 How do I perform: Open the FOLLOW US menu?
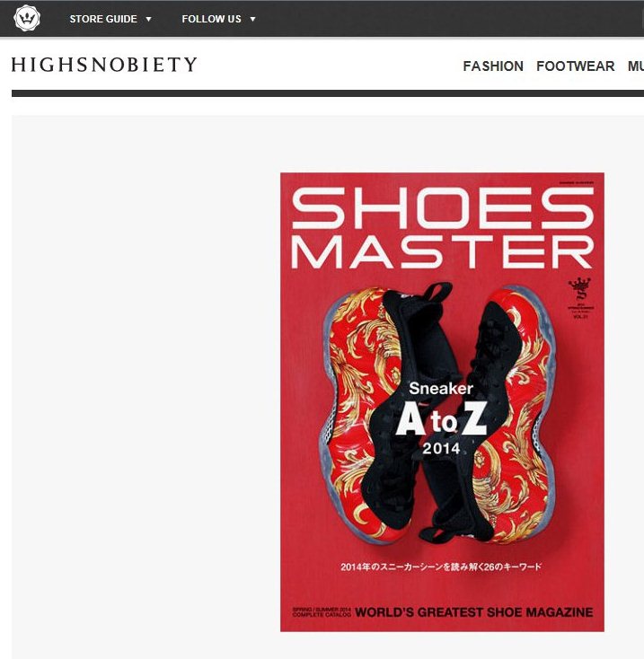[211, 19]
